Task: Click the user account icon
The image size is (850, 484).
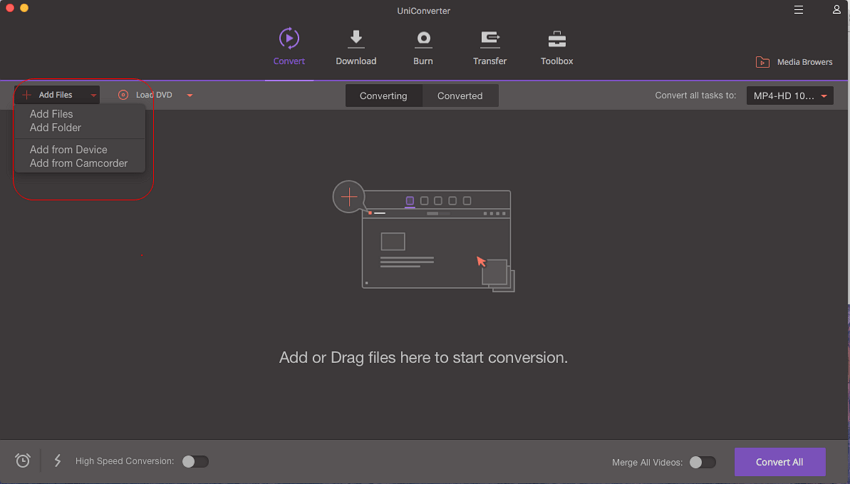Action: tap(836, 10)
